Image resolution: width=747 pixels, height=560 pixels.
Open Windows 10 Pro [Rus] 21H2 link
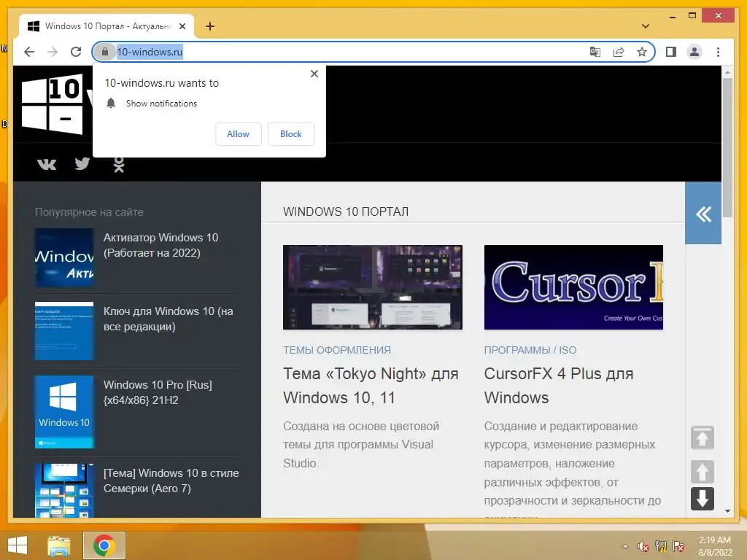coord(158,392)
